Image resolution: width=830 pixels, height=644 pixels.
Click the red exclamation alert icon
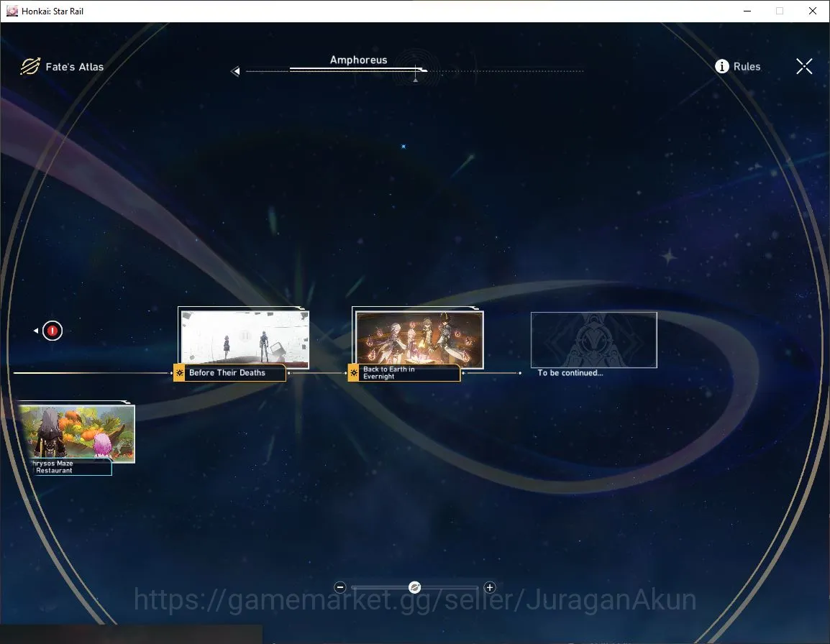pos(53,331)
